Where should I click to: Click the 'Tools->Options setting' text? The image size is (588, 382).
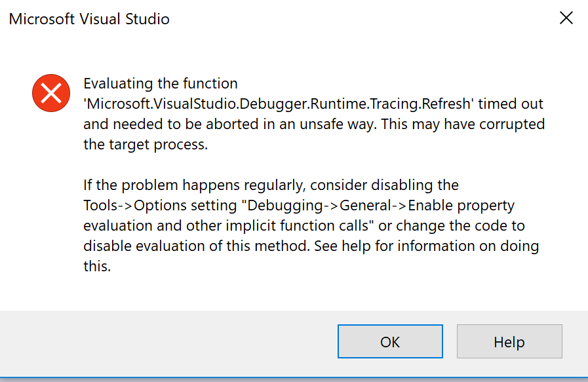(x=160, y=206)
